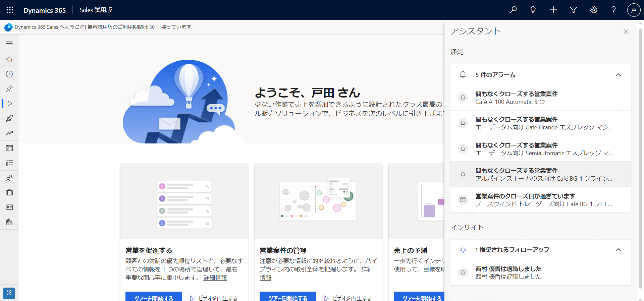Open the Semiautomatic エスプレッソ alarm
Screen dimensions: 644x301
click(x=541, y=149)
